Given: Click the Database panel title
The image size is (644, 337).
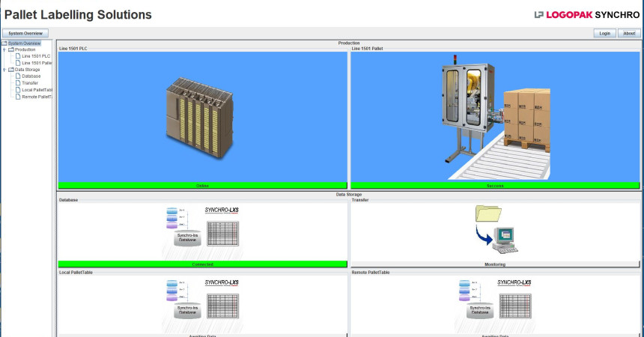Looking at the screenshot, I should point(69,200).
